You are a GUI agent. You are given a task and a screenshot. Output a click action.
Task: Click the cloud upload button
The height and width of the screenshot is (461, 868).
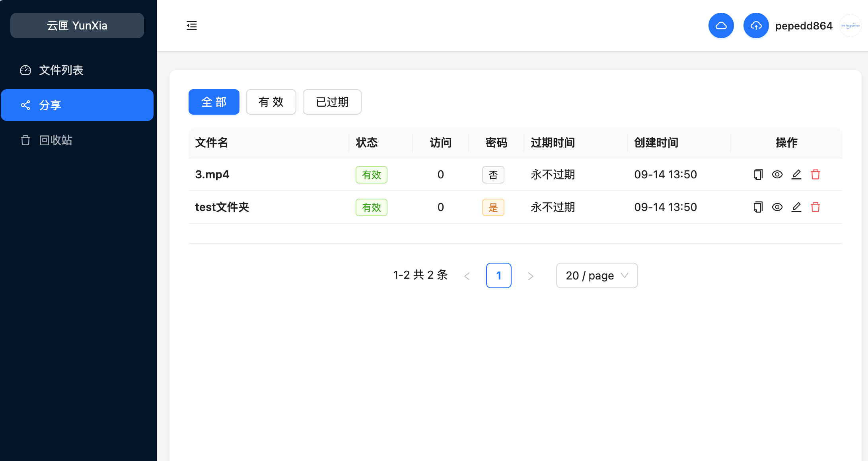tap(756, 25)
